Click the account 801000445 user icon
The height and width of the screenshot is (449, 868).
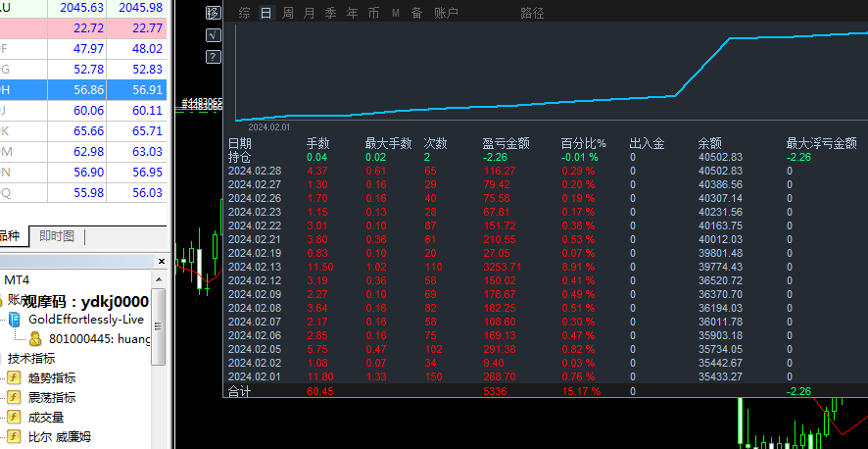[35, 339]
